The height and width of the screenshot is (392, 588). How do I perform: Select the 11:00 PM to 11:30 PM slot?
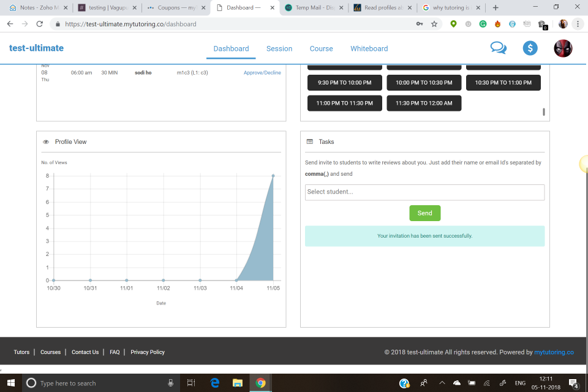tap(344, 103)
